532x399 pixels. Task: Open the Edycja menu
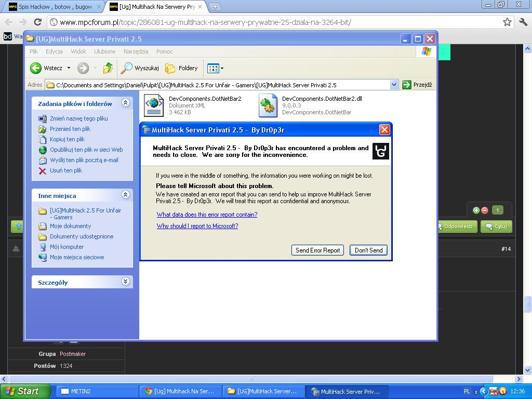tap(54, 51)
